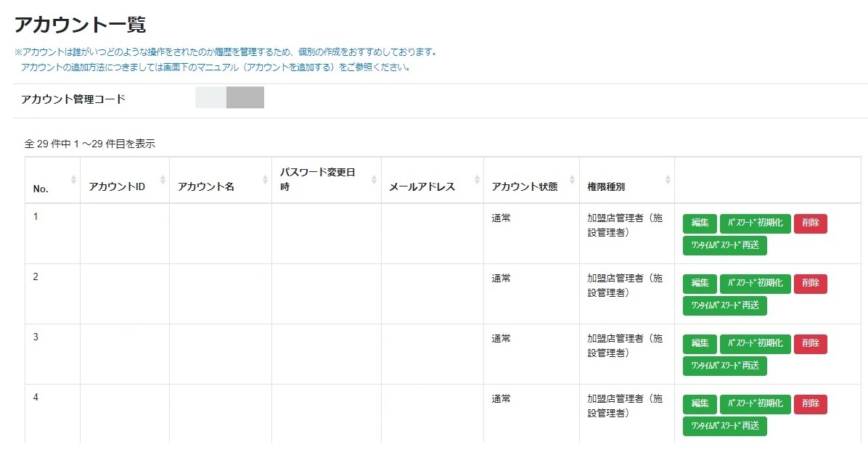Sort by アカウント状態 column arrows
868x468 pixels.
573,180
